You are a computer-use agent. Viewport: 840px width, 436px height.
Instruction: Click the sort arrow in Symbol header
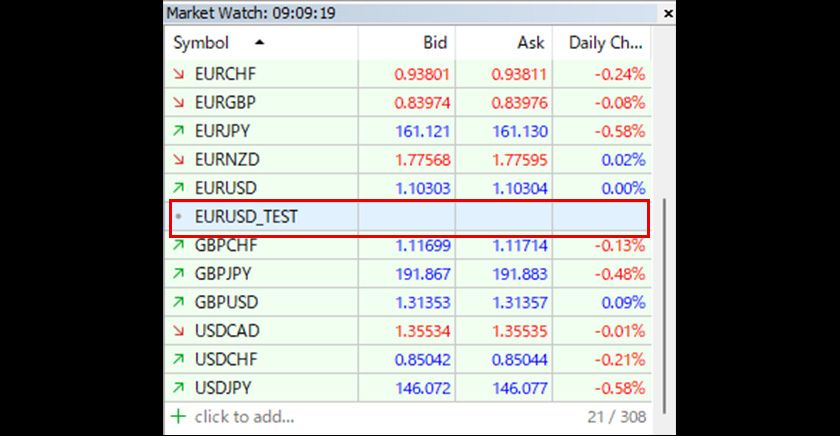tap(260, 43)
